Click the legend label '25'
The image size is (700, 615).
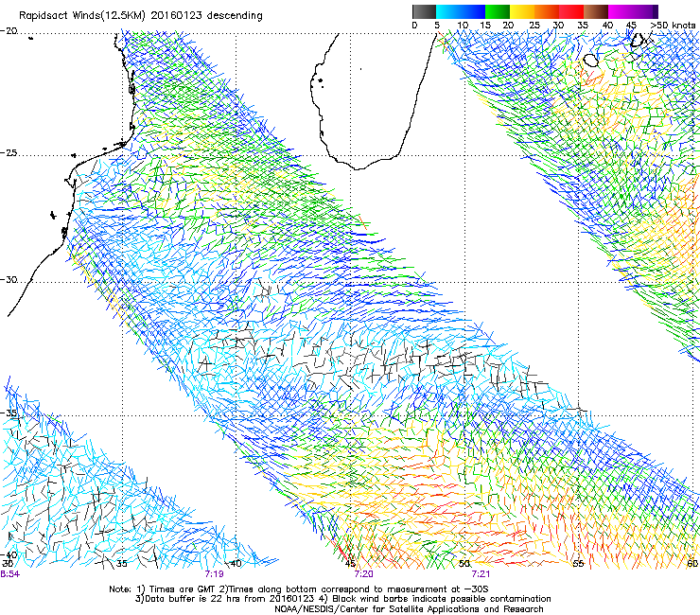pyautogui.click(x=534, y=26)
